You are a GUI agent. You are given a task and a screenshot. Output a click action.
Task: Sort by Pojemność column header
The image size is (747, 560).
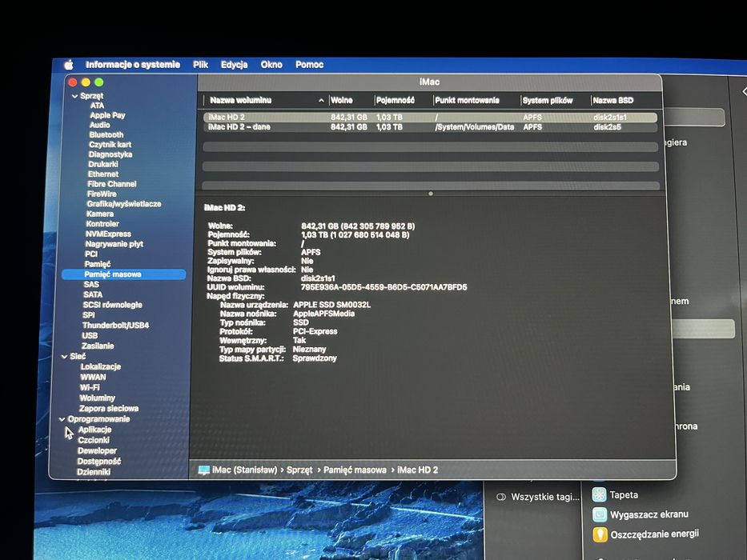[x=396, y=101]
